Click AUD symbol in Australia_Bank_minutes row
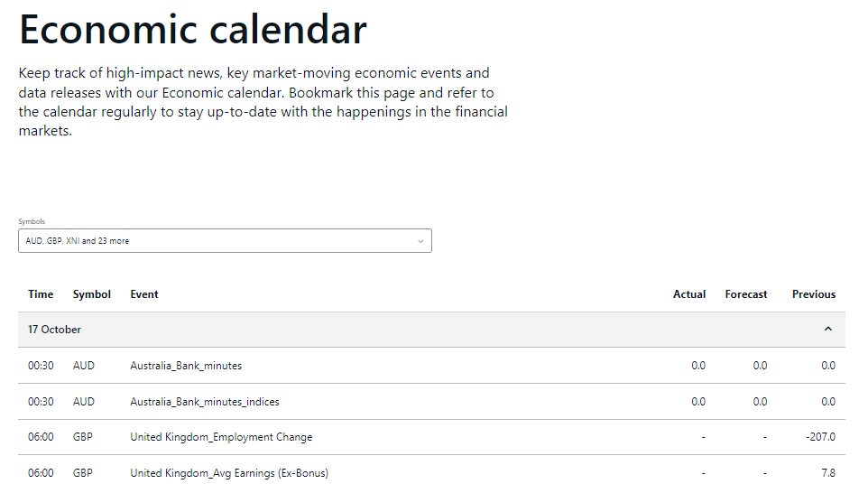The width and height of the screenshot is (868, 484). (84, 366)
